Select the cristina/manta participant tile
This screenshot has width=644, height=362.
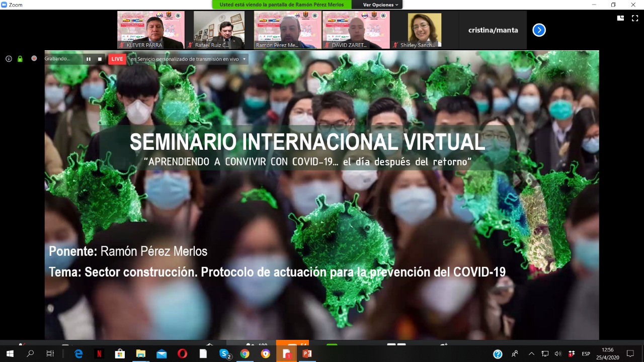click(493, 30)
